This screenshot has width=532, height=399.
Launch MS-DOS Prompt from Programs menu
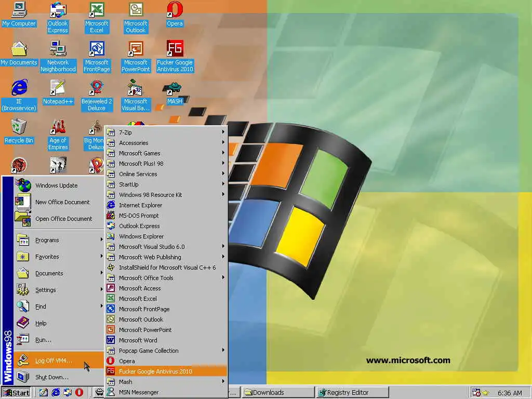click(x=166, y=216)
